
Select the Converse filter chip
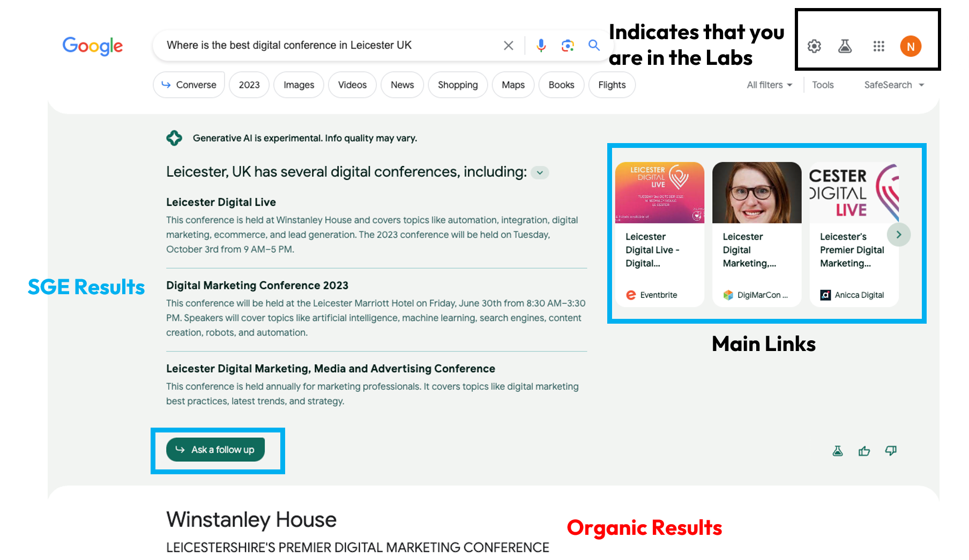click(189, 85)
